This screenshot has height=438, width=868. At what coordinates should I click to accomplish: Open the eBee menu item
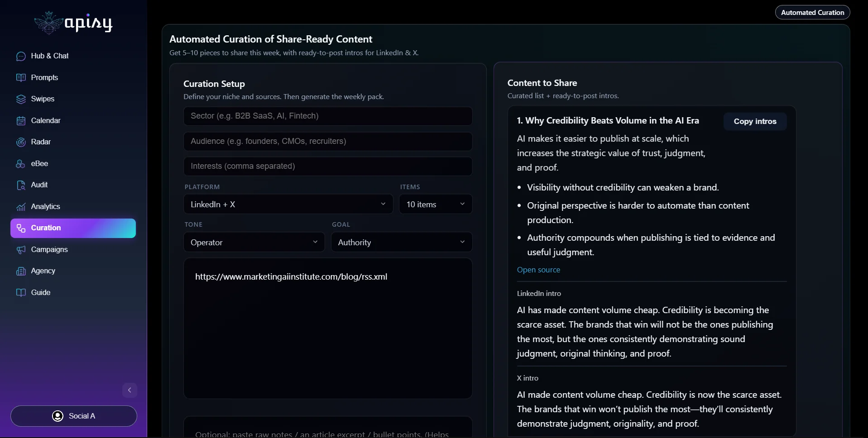pyautogui.click(x=73, y=163)
